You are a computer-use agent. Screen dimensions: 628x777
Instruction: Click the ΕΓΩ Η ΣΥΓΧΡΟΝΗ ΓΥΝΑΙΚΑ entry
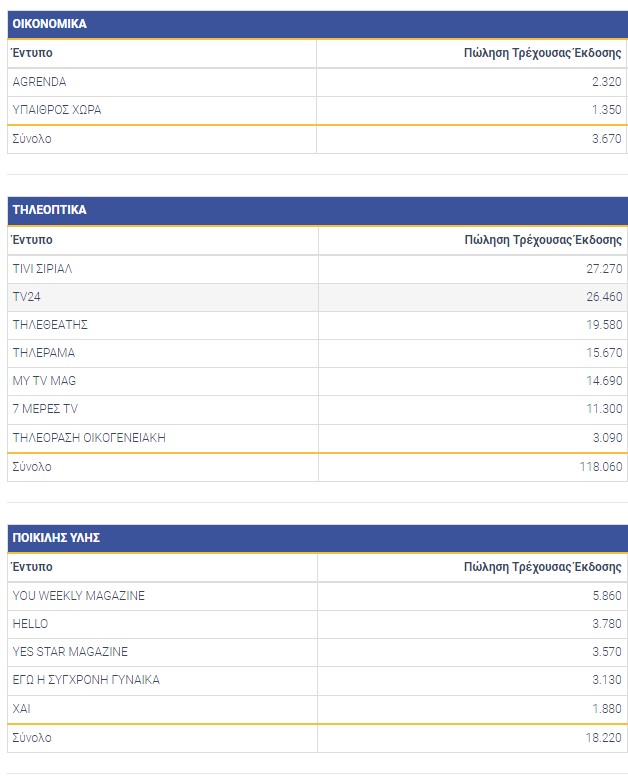(x=86, y=680)
